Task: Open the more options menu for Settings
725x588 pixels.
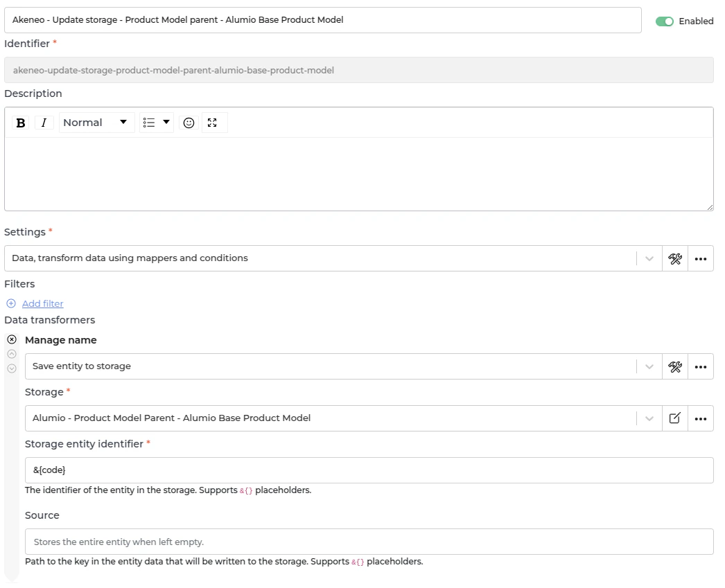Action: point(701,258)
